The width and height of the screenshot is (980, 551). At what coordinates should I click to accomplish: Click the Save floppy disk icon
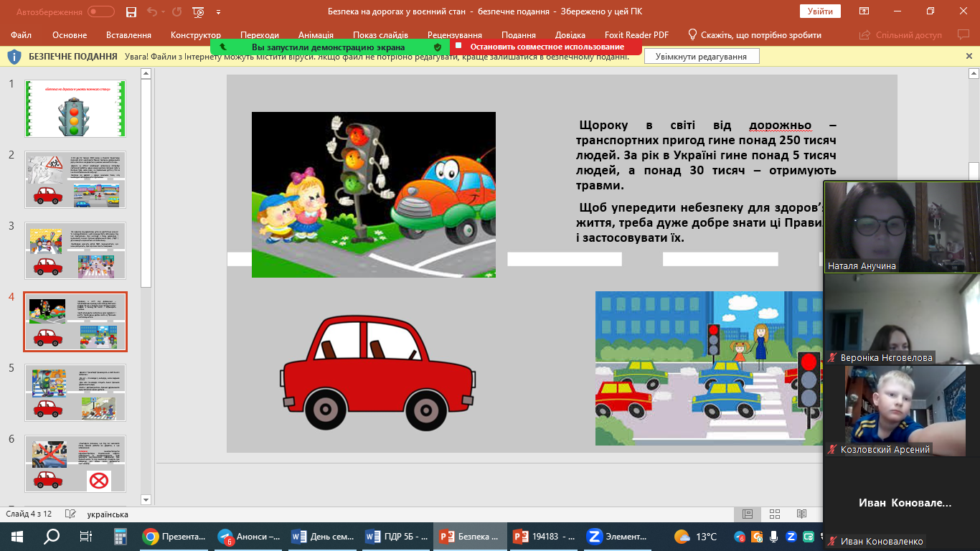coord(131,11)
